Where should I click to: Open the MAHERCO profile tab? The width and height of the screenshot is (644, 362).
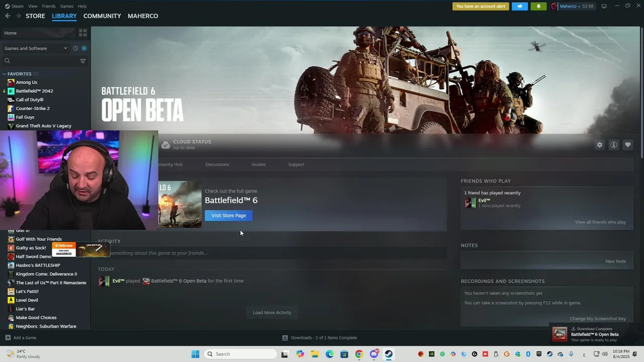pyautogui.click(x=143, y=16)
